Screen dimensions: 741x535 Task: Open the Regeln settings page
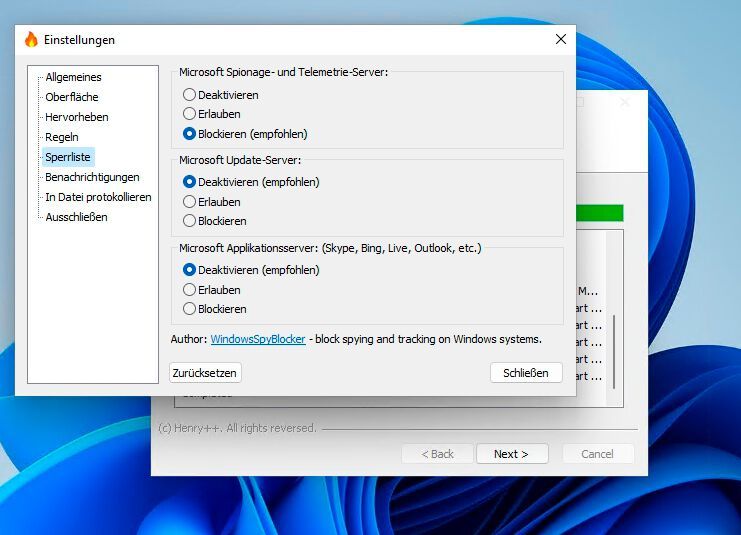(x=62, y=137)
